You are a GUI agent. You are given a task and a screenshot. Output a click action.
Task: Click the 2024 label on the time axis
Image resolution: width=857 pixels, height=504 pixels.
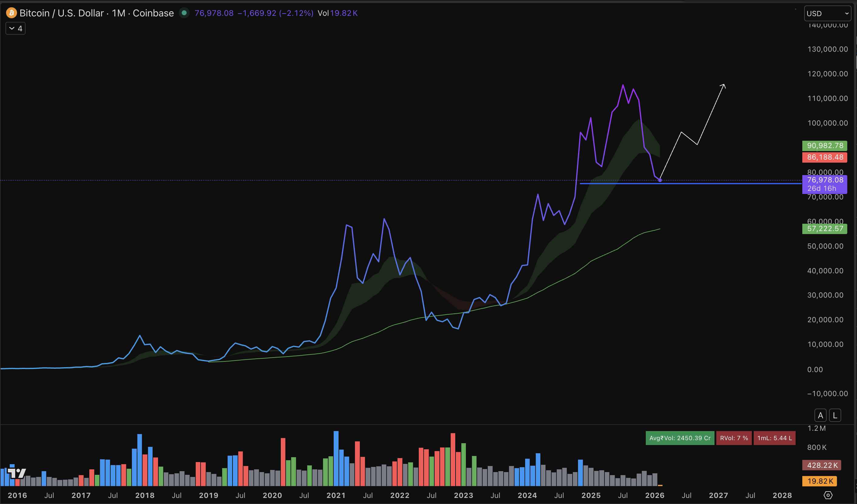[x=527, y=495]
